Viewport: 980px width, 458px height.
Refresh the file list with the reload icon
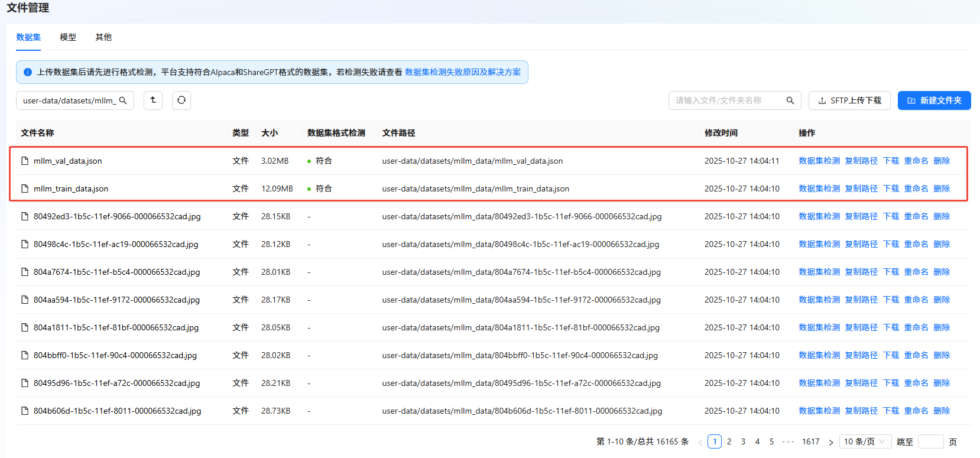181,100
